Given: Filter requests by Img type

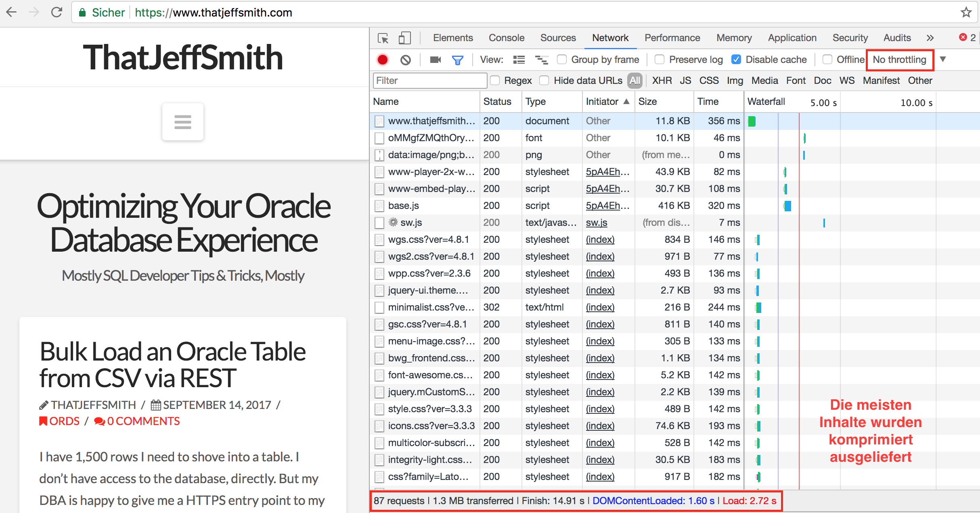Looking at the screenshot, I should (x=735, y=81).
